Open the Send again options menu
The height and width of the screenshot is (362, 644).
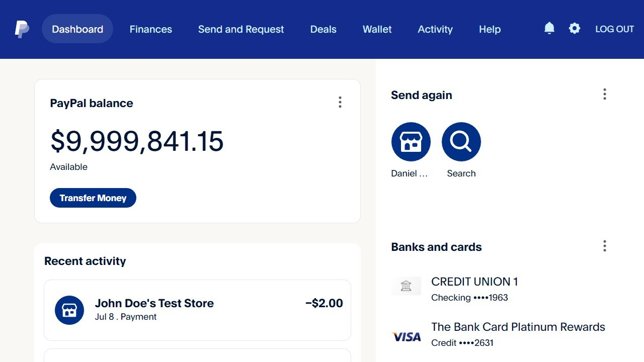(604, 94)
